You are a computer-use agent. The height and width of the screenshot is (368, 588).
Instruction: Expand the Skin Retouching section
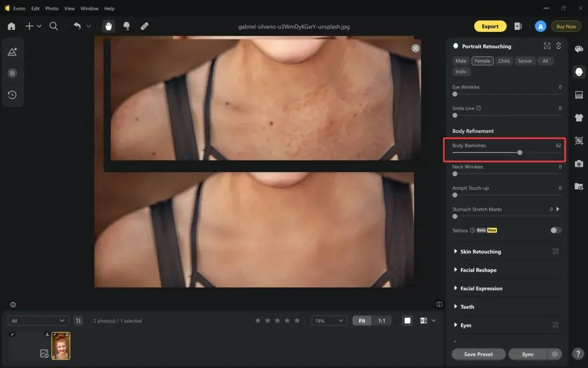click(x=480, y=252)
